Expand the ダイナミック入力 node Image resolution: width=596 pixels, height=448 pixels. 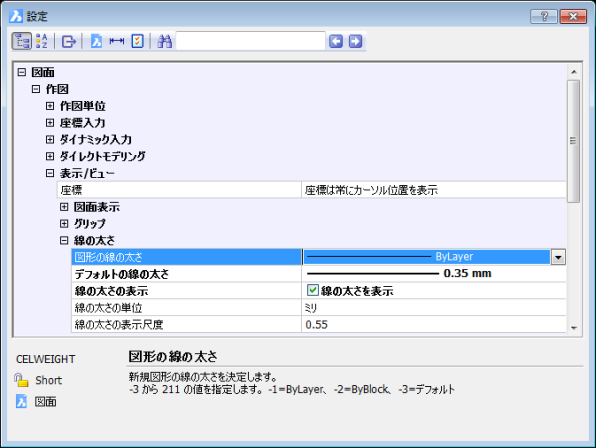click(x=50, y=139)
